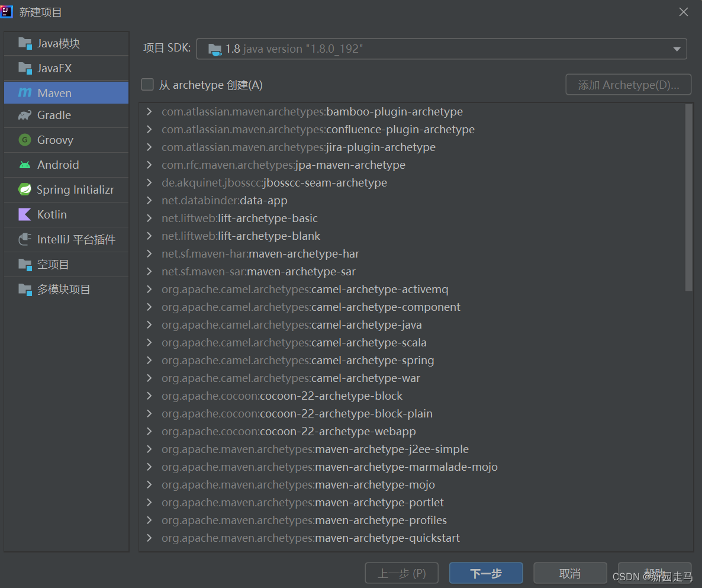Click the JavaFX folder icon

pyautogui.click(x=25, y=69)
